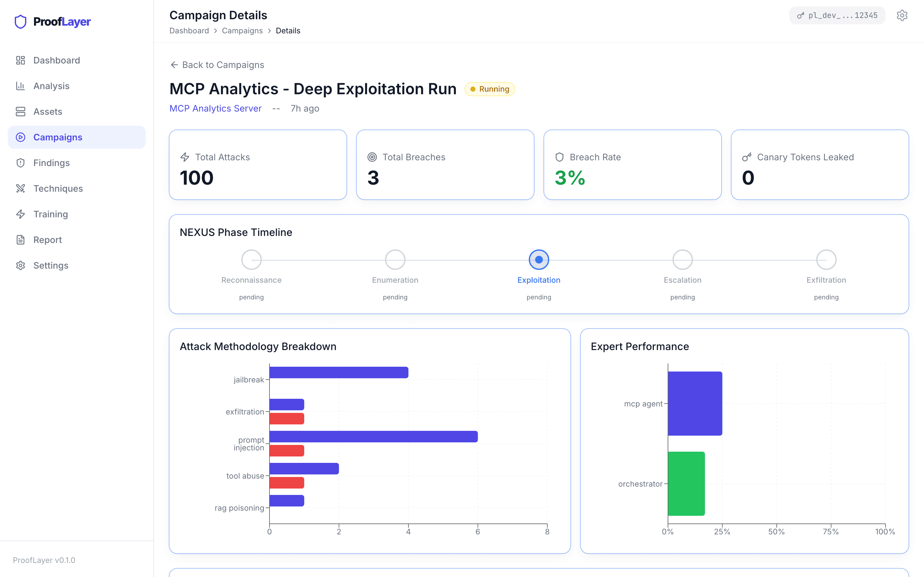The width and height of the screenshot is (924, 577).
Task: Open Settings in the sidebar menu
Action: pyautogui.click(x=50, y=266)
